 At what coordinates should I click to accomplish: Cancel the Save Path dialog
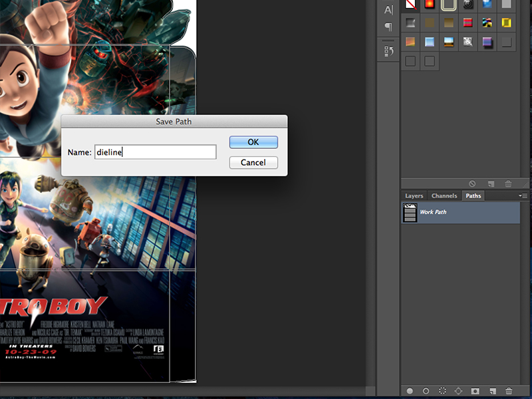[253, 162]
